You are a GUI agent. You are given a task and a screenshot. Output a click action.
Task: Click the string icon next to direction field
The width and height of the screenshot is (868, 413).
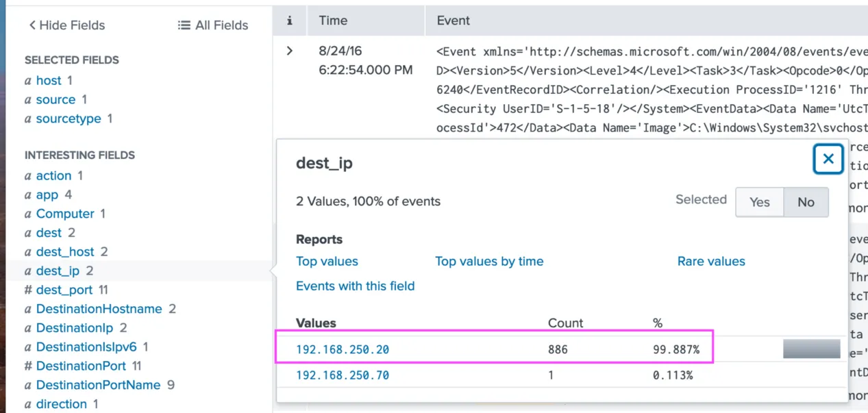29,404
